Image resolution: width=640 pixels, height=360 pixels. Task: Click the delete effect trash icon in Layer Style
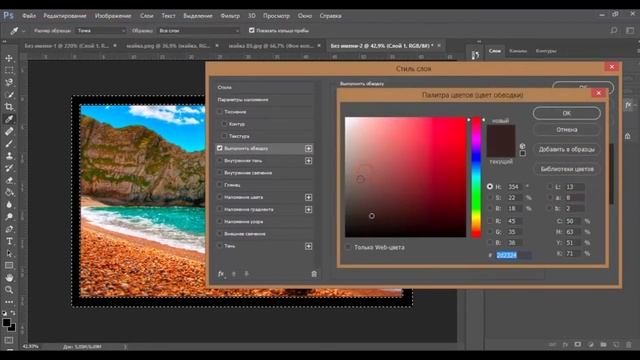314,274
